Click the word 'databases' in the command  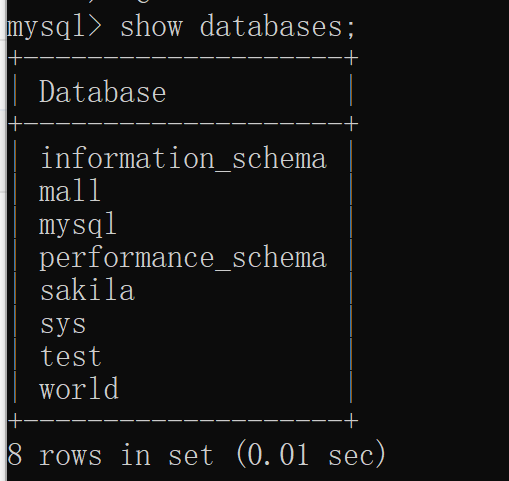(x=271, y=26)
